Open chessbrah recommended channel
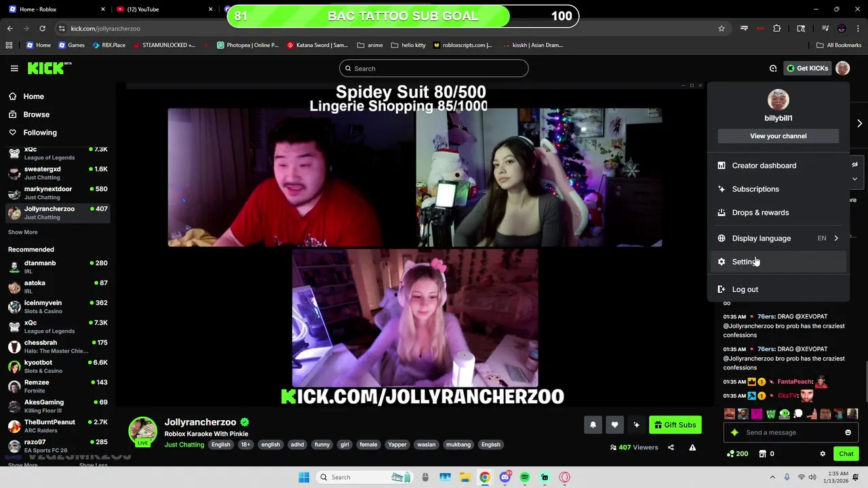The width and height of the screenshot is (868, 488). click(x=58, y=346)
